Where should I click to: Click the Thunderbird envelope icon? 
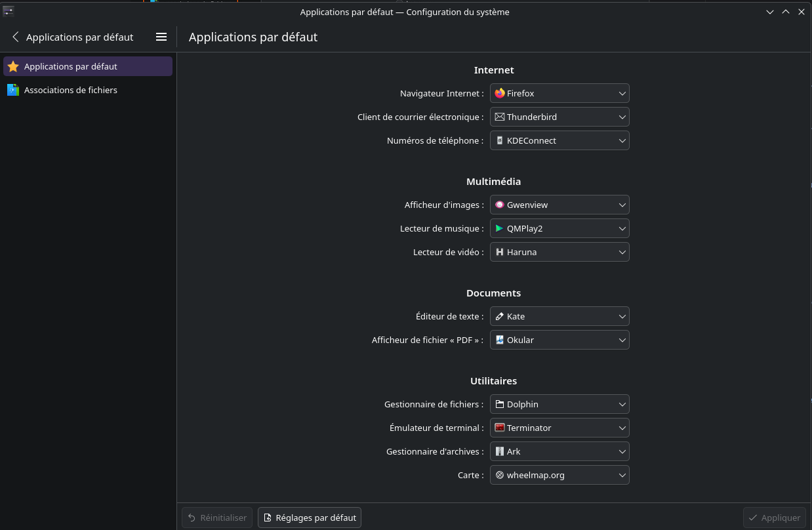point(500,117)
